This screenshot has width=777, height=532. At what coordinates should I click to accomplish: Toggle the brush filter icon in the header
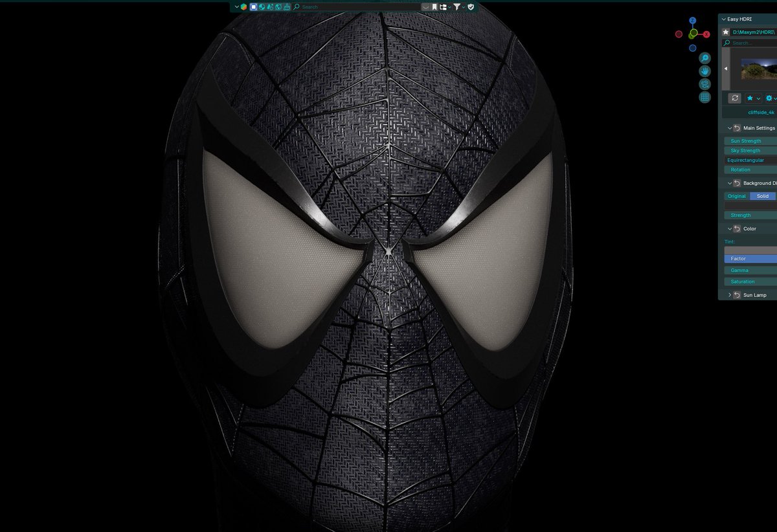[287, 6]
